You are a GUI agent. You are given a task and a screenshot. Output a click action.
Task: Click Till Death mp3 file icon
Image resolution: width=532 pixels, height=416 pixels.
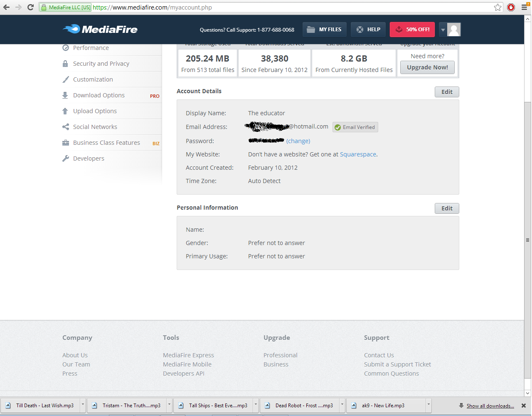(8, 406)
